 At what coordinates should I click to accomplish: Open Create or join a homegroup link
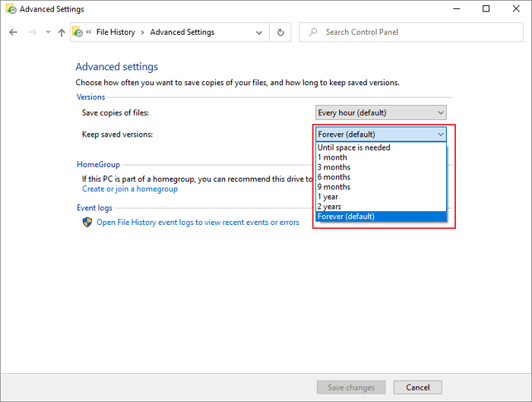[129, 189]
